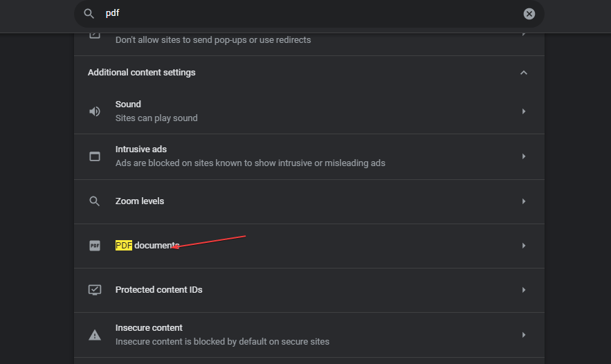Viewport: 611px width, 364px height.
Task: Open Sound settings via its arrow
Action: click(x=524, y=111)
